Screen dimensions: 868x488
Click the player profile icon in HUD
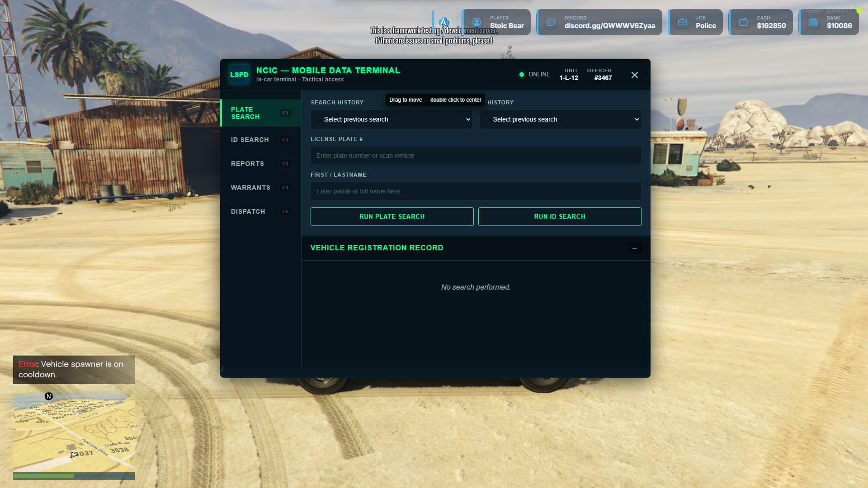click(476, 22)
